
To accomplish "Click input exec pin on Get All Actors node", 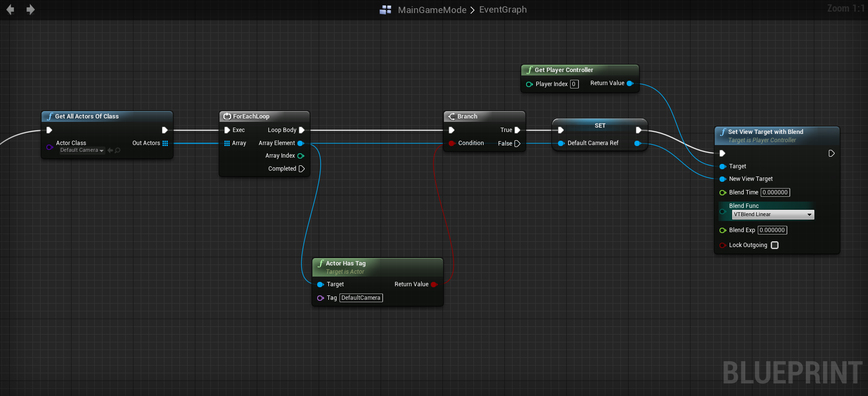I will click(49, 130).
